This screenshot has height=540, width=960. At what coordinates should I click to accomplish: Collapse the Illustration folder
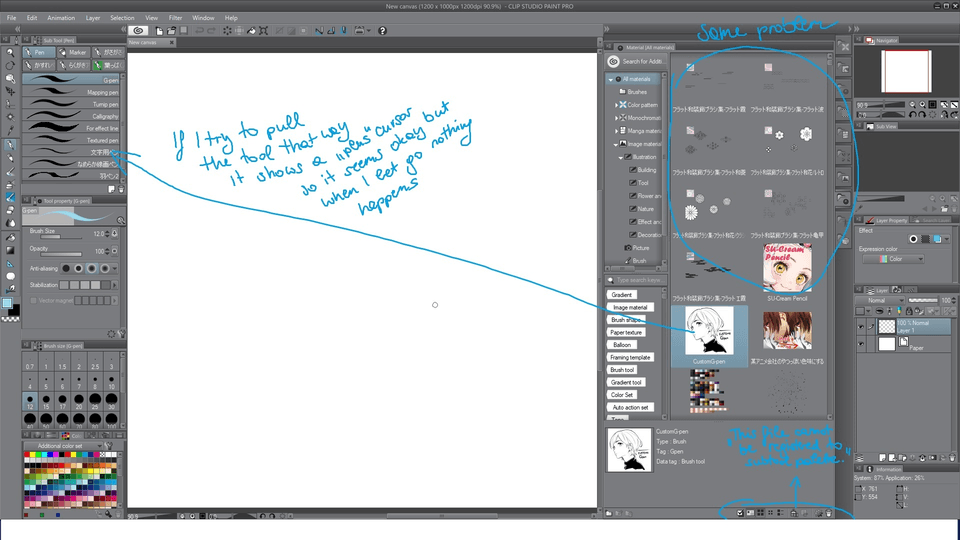point(621,157)
